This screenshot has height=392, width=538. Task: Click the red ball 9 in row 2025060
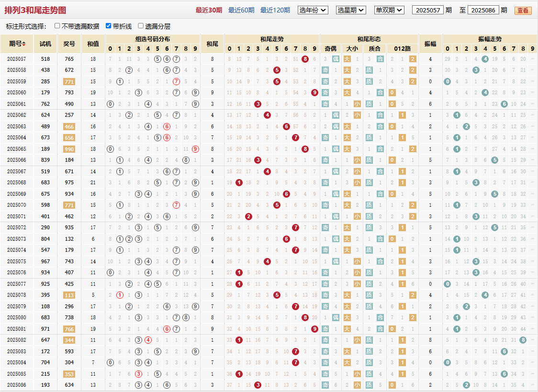[x=314, y=92]
